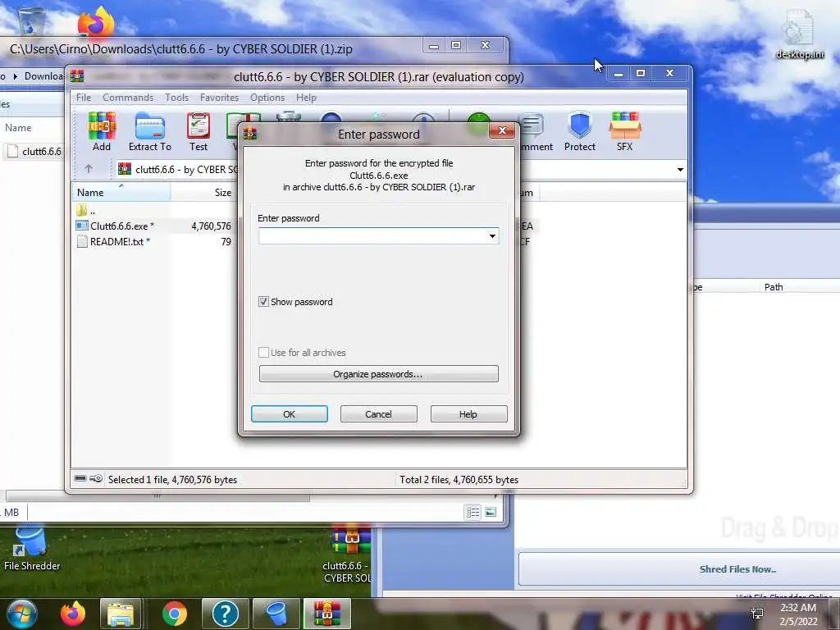Click the Protect archive shield icon
This screenshot has width=840, height=630.
[580, 131]
